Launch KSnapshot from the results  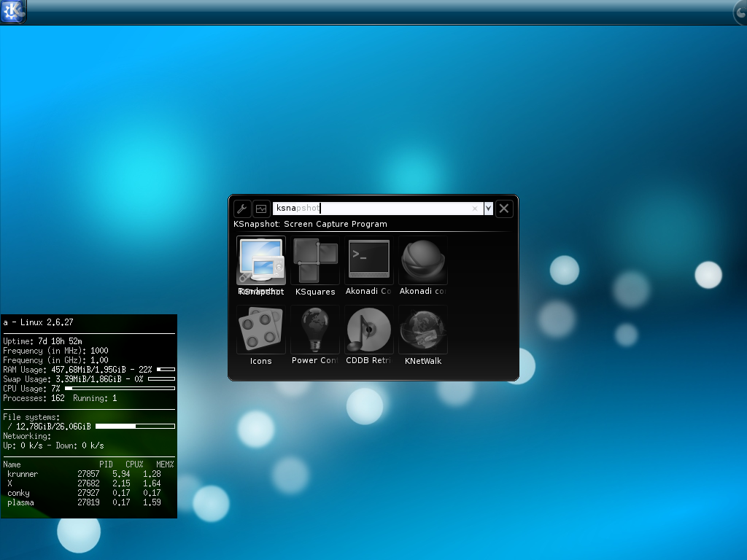(261, 266)
